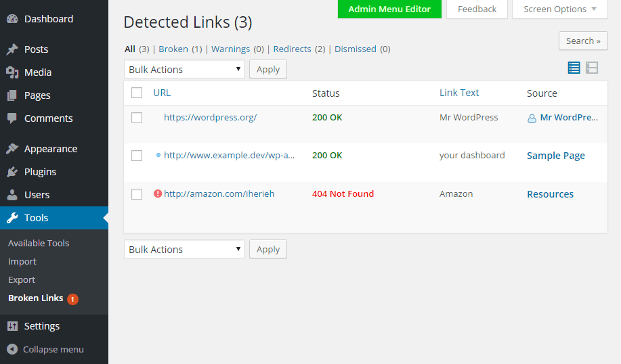This screenshot has height=364, width=621.
Task: Filter by Dismissed links
Action: pyautogui.click(x=356, y=49)
